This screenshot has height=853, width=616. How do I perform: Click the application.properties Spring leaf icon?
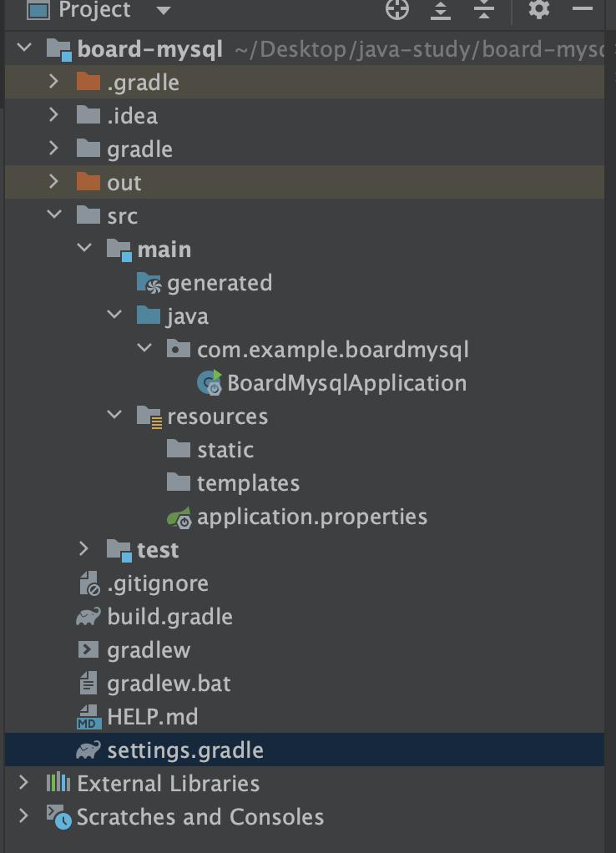point(179,517)
